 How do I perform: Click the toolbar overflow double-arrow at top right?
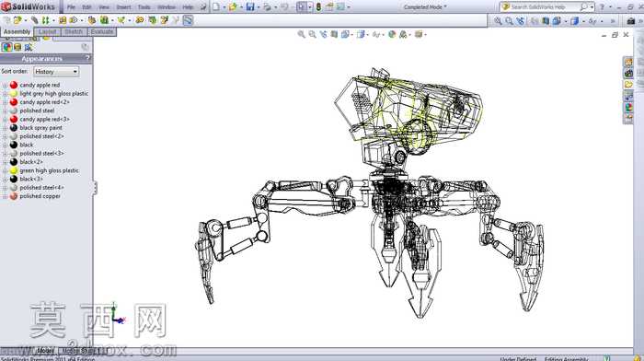(x=613, y=20)
